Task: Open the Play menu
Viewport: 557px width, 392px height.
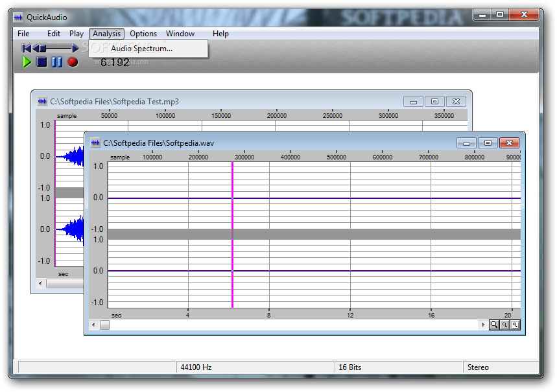Action: click(x=77, y=34)
